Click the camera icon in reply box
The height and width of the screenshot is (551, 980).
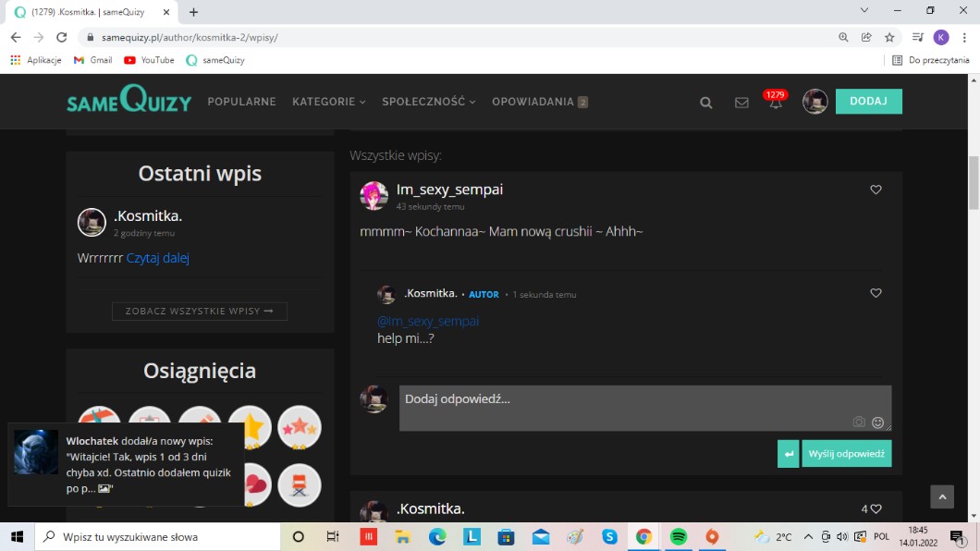(x=859, y=422)
